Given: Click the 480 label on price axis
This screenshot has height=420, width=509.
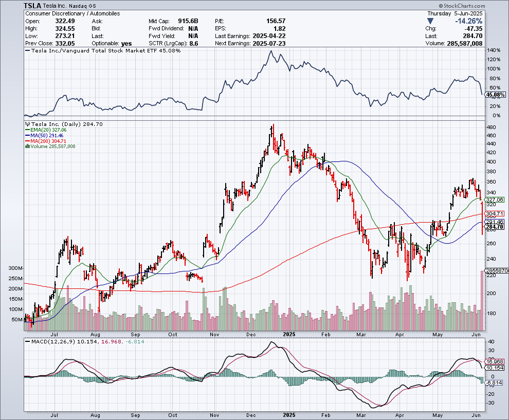Looking at the screenshot, I should 492,127.
